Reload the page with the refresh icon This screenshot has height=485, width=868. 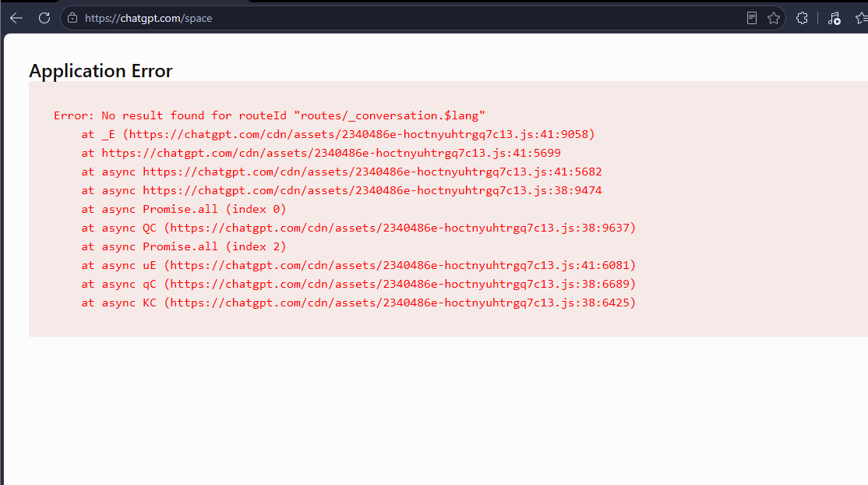coord(44,18)
